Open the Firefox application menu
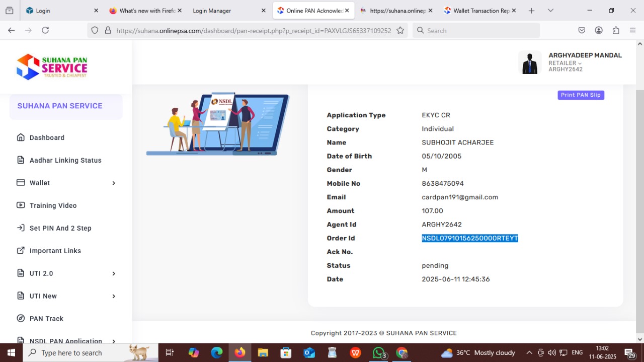Screen dimensions: 644x362 (x=632, y=30)
